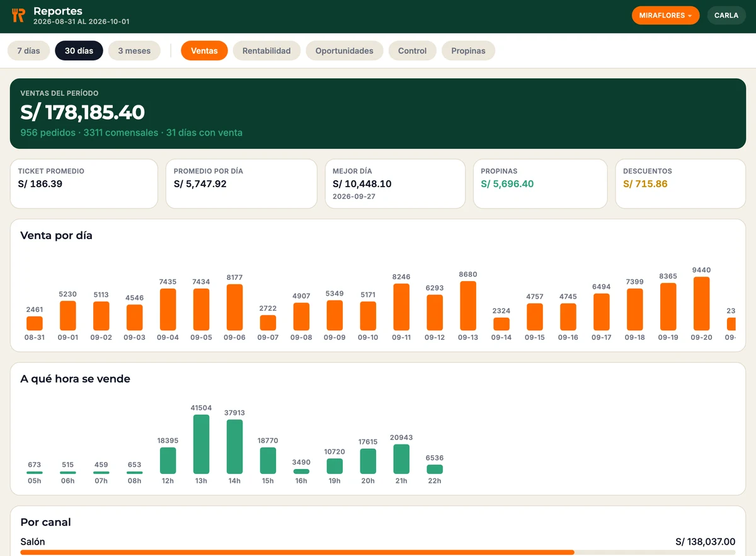Click the 14h hourly sales bar

tap(235, 447)
